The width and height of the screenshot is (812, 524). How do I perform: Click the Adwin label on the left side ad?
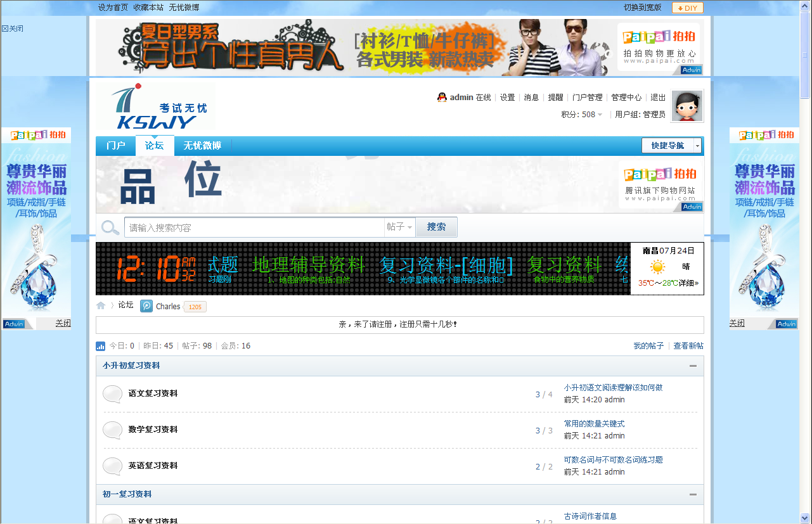click(13, 324)
